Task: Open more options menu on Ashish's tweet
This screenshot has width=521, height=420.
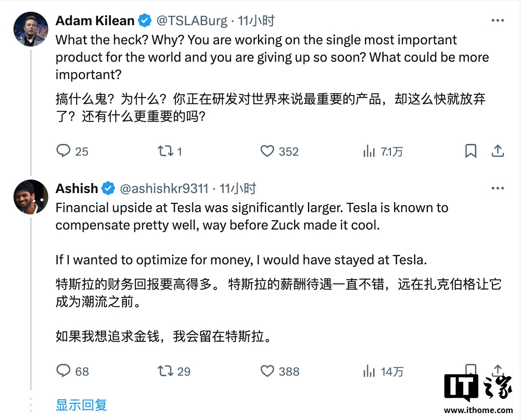Action: pyautogui.click(x=498, y=188)
